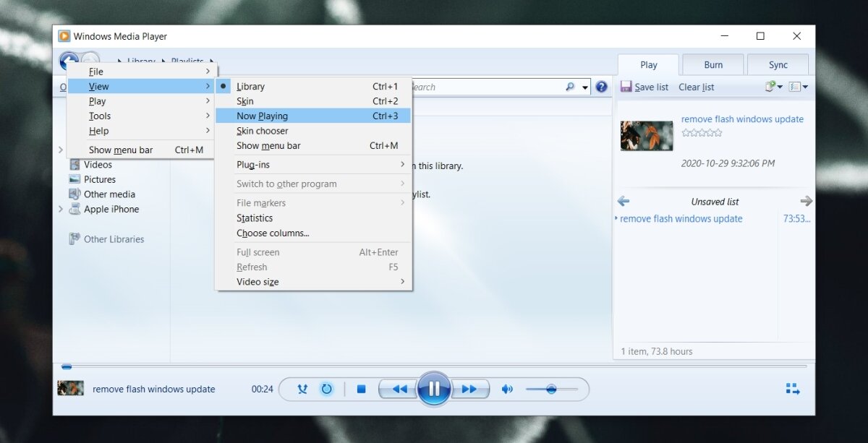This screenshot has width=868, height=443.
Task: Expand the list options dropdown
Action: pos(798,87)
